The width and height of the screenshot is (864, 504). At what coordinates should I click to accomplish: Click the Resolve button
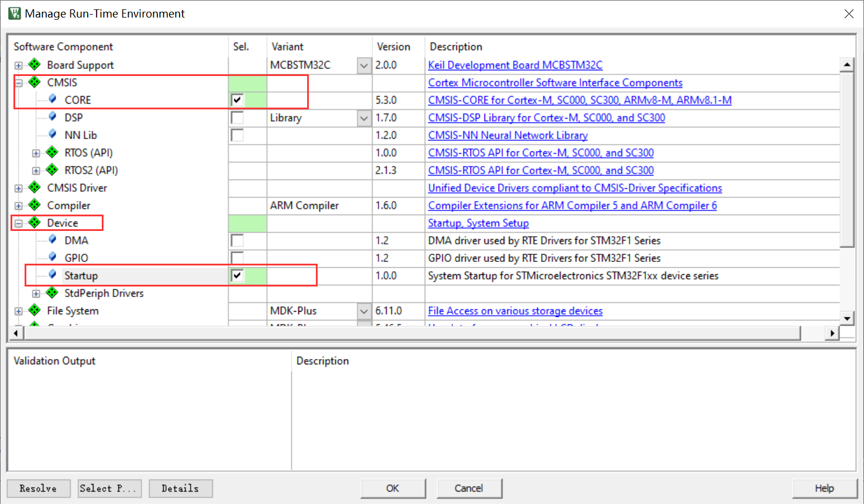pos(39,488)
